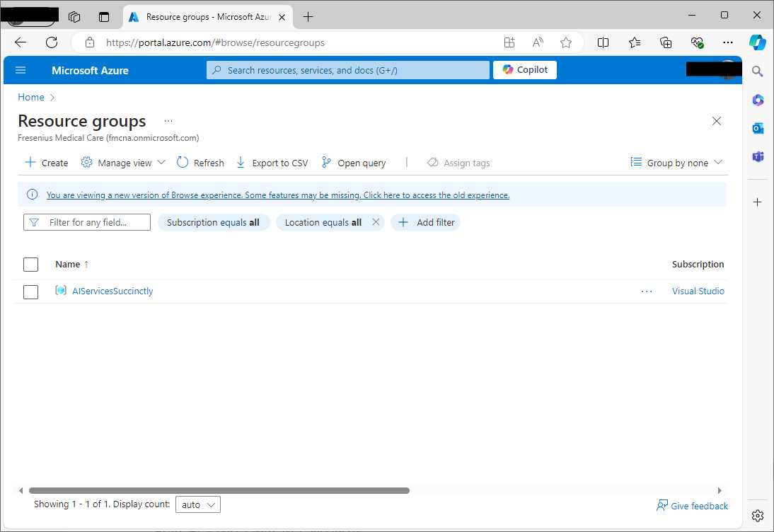The height and width of the screenshot is (532, 774).
Task: Close the Resource groups blade
Action: pos(716,121)
